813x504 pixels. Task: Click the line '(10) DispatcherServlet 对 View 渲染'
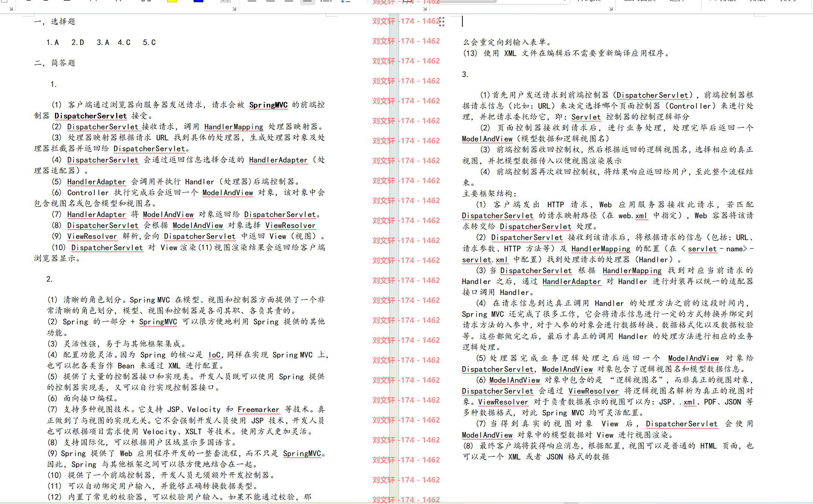coord(188,248)
